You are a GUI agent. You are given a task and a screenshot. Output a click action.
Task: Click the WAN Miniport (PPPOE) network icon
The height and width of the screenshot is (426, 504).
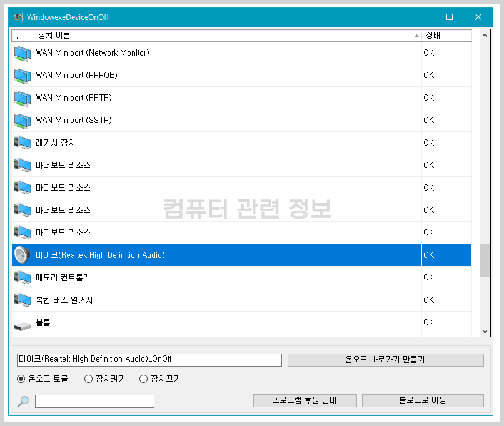click(x=23, y=76)
